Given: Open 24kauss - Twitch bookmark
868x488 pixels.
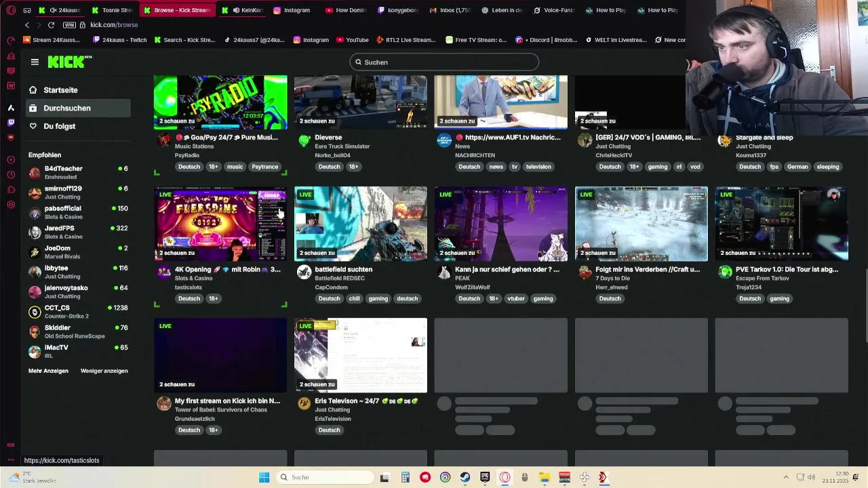Looking at the screenshot, I should pyautogui.click(x=119, y=40).
